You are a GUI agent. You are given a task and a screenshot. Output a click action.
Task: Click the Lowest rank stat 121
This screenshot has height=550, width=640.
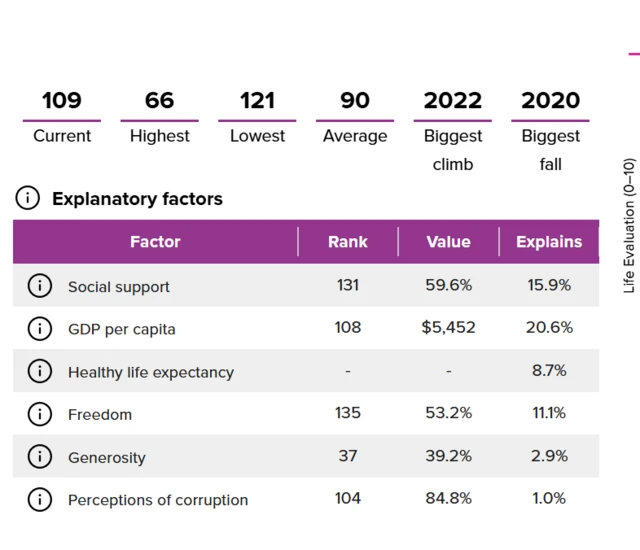tap(257, 100)
